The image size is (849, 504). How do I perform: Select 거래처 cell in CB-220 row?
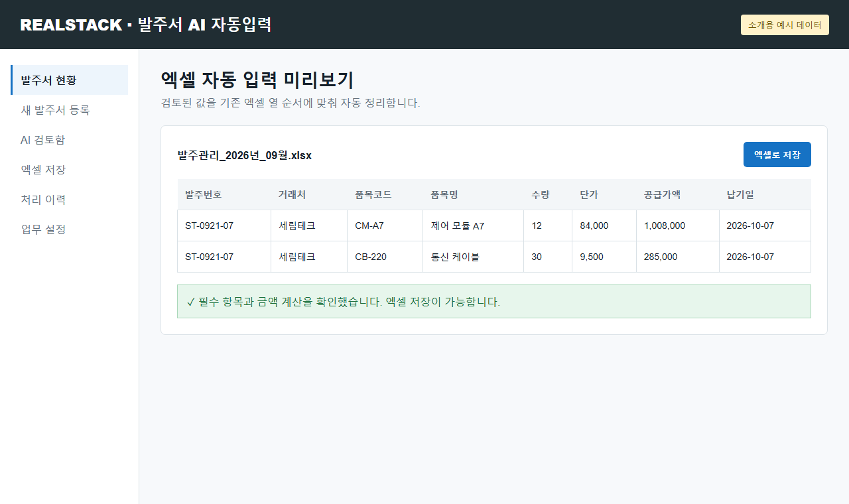309,257
